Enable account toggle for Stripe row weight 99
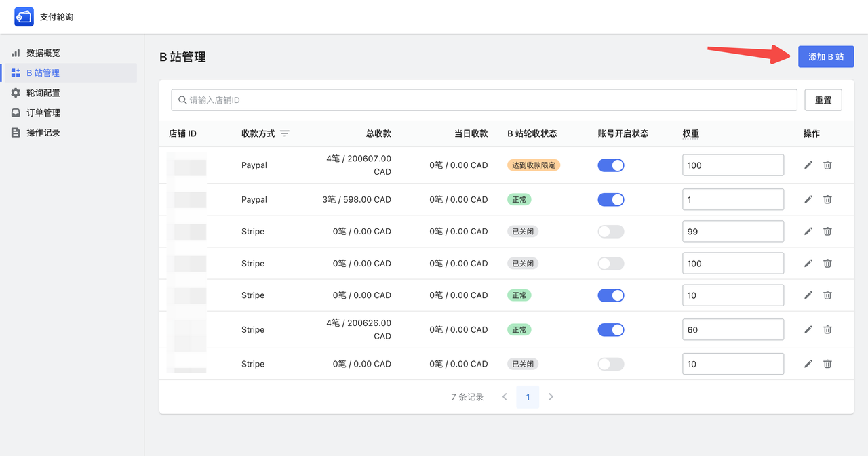The height and width of the screenshot is (456, 868). [x=610, y=232]
